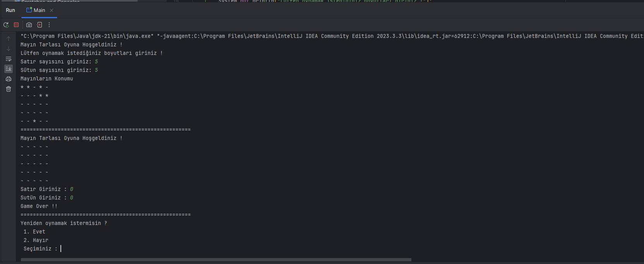This screenshot has height=264, width=644.
Task: Print the console output
Action: click(9, 79)
